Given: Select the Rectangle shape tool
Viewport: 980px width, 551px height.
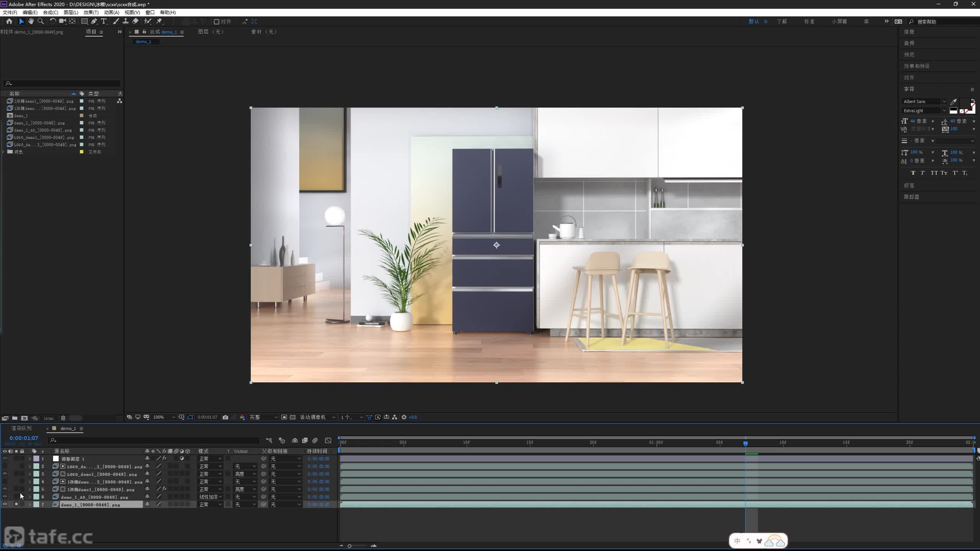Looking at the screenshot, I should point(84,21).
